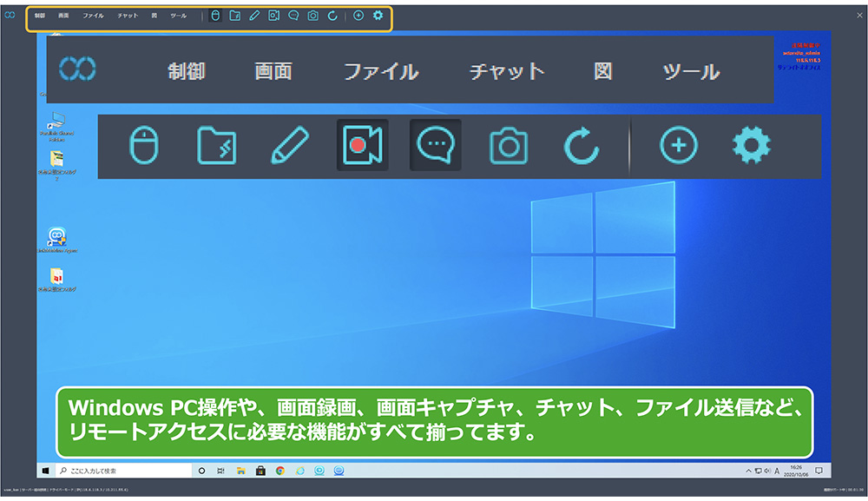Start screen recording from compact top toolbar icon
The width and height of the screenshot is (868, 501).
274,16
